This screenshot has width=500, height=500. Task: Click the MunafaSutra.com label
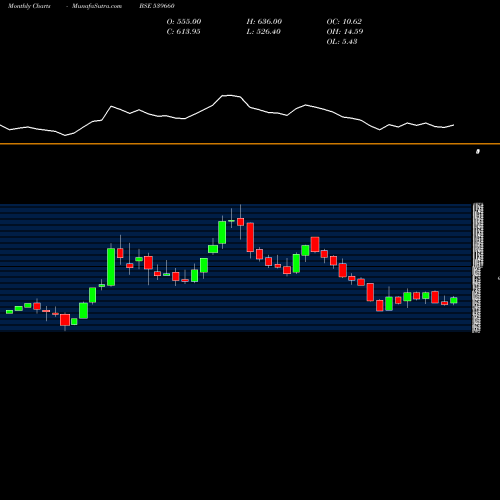[97, 6]
